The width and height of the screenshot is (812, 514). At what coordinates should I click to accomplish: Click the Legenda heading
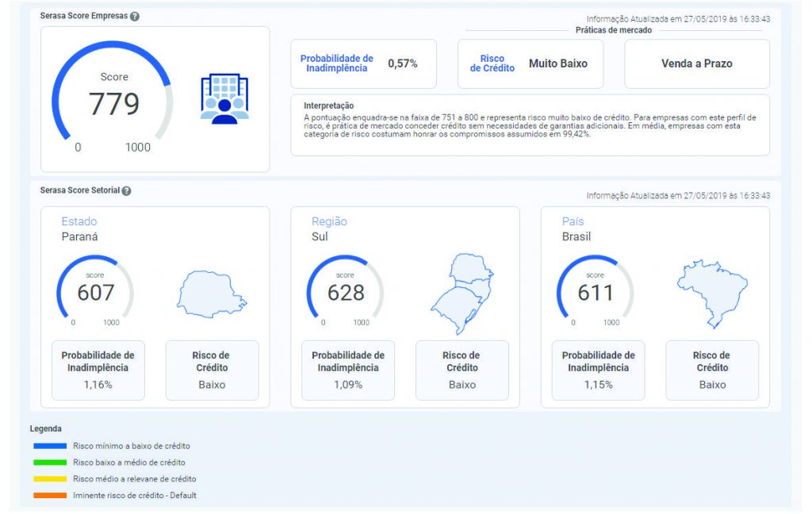(x=45, y=428)
